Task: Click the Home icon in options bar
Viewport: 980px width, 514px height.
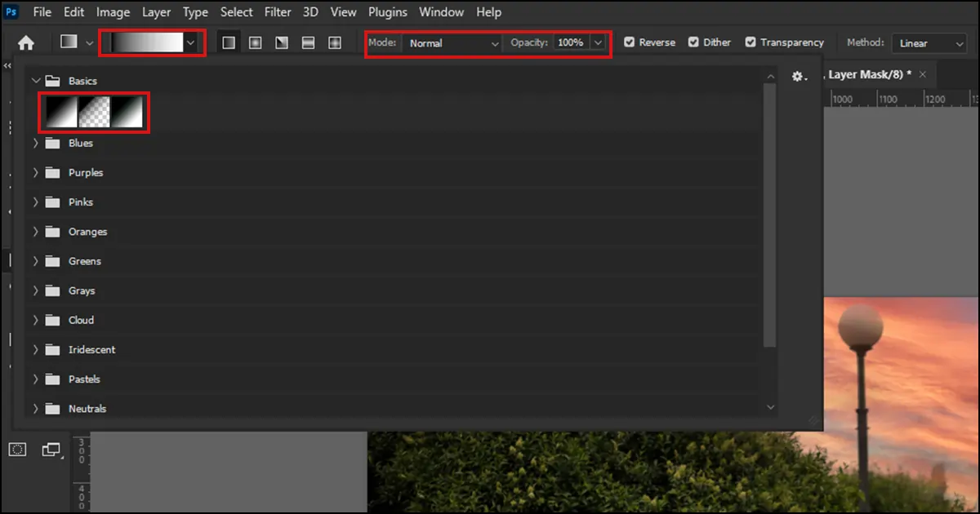Action: click(x=26, y=43)
